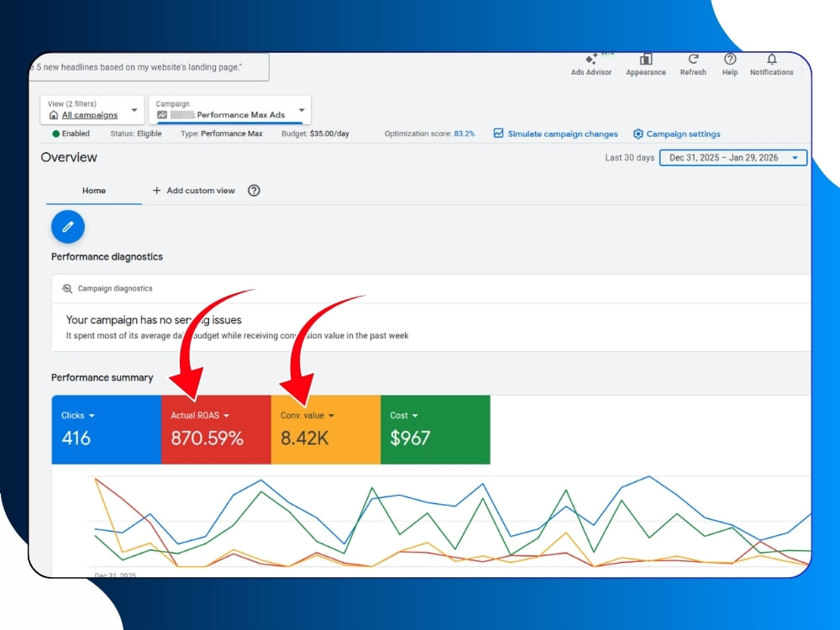
Task: Open Simulate campaign changes link
Action: (563, 134)
